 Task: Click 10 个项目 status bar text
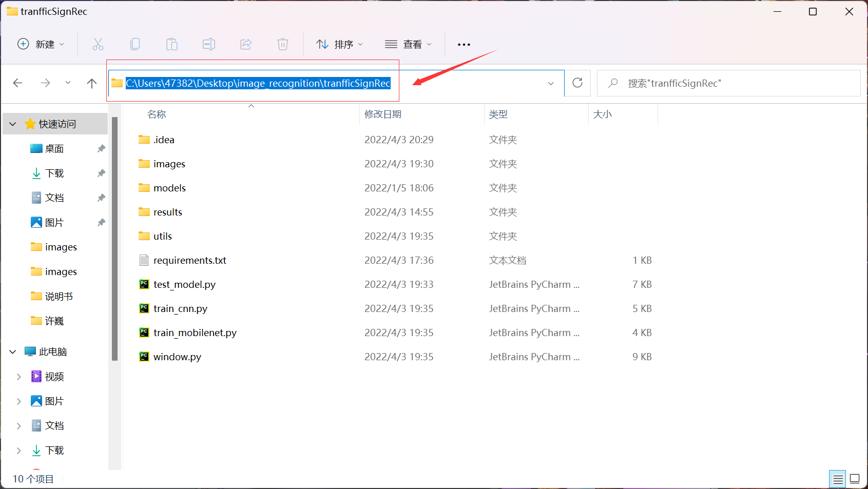pyautogui.click(x=33, y=479)
